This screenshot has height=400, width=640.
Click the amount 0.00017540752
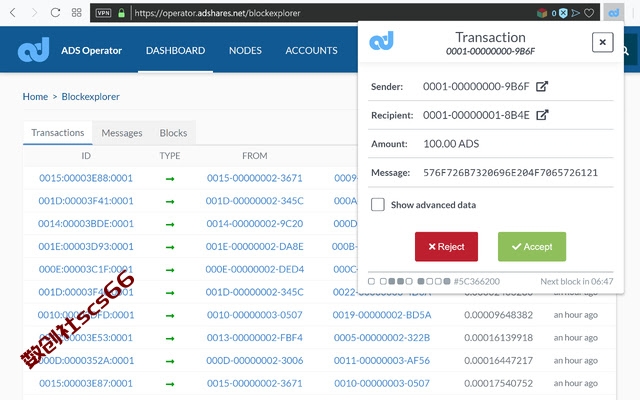[x=498, y=383]
